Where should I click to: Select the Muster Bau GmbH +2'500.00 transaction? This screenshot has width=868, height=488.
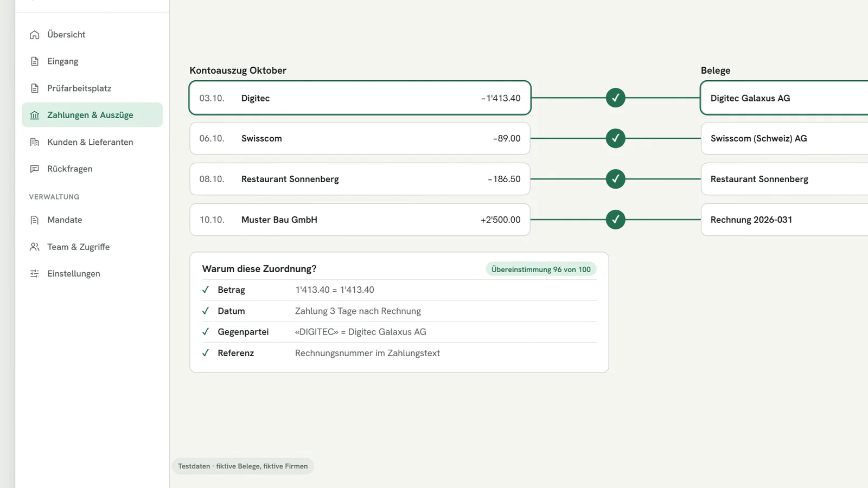360,220
